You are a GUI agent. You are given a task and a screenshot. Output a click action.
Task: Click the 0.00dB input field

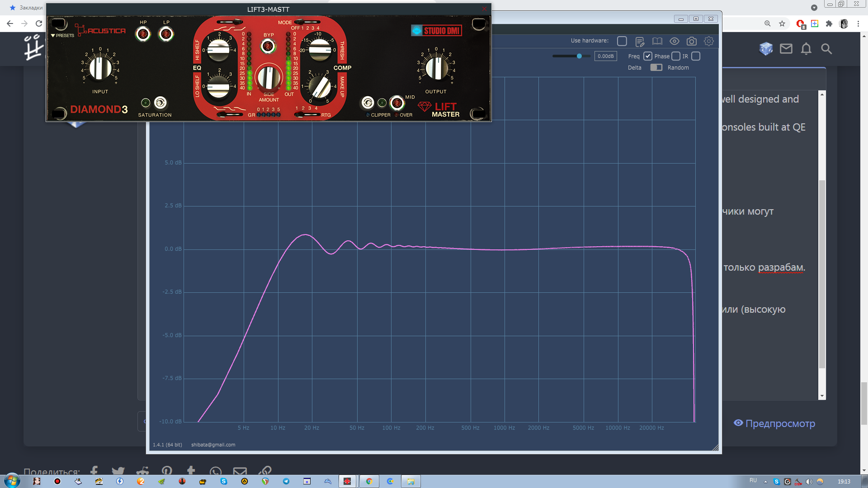[606, 56]
